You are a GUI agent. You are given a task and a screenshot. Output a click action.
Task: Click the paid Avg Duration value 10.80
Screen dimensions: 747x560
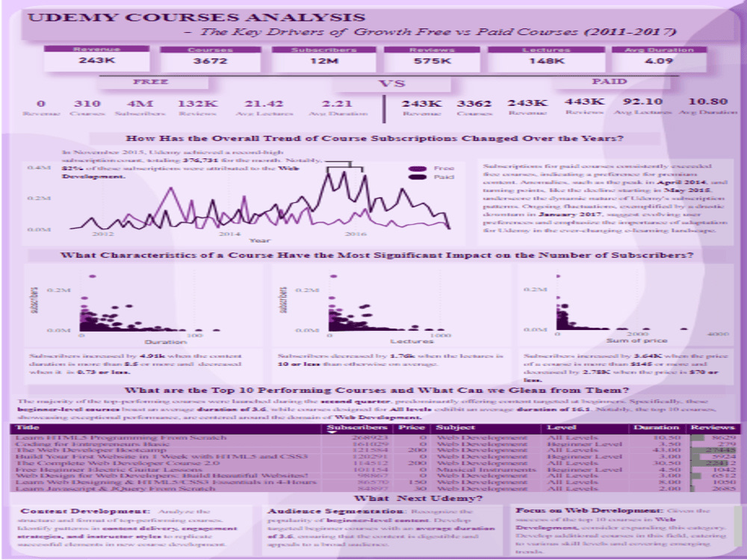pyautogui.click(x=708, y=102)
